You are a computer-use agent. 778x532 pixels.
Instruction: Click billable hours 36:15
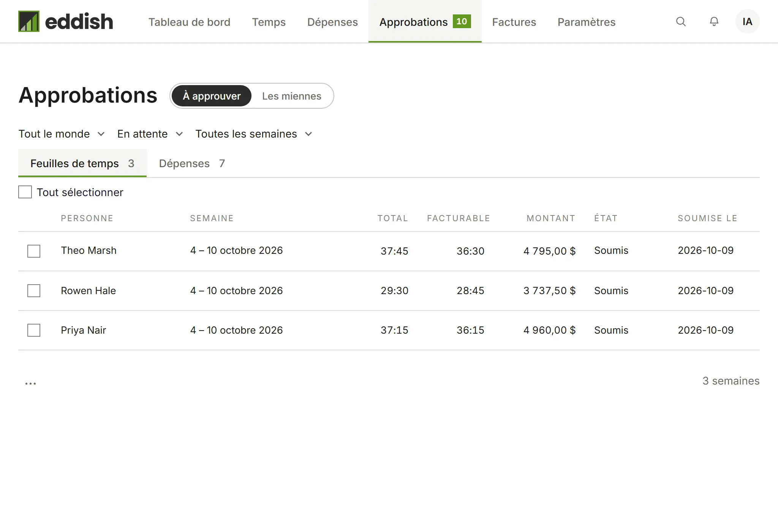tap(470, 330)
